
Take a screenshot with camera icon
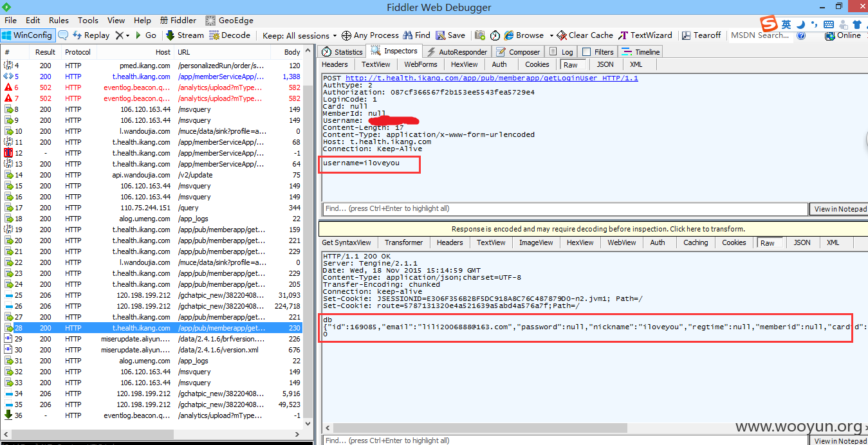point(479,35)
